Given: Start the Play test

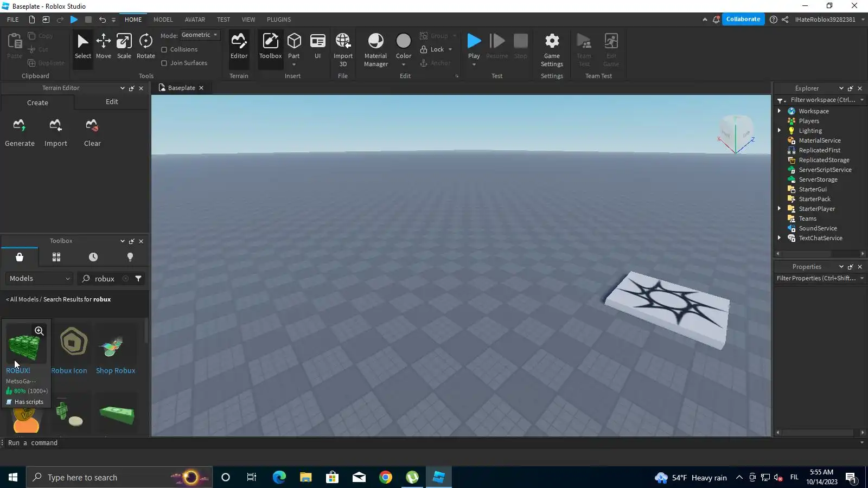Looking at the screenshot, I should 474,46.
